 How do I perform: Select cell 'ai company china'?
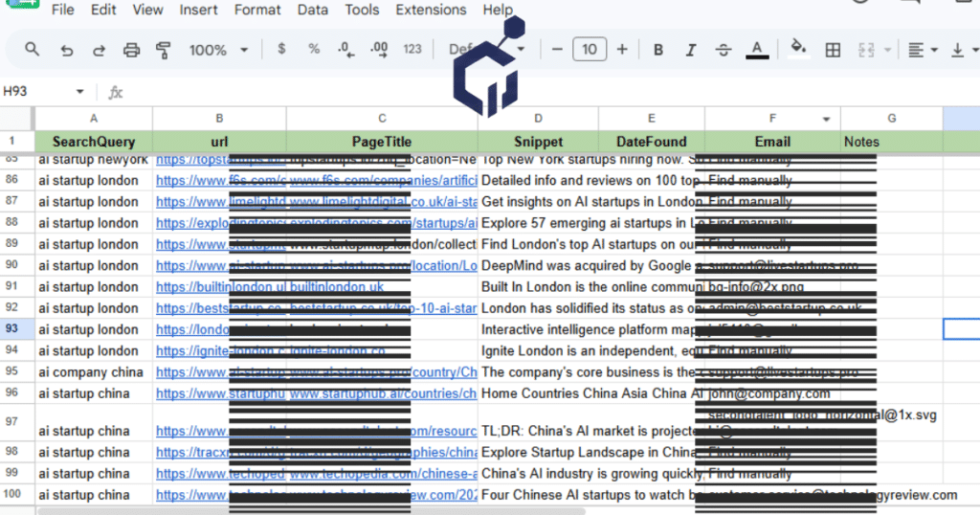pyautogui.click(x=94, y=371)
